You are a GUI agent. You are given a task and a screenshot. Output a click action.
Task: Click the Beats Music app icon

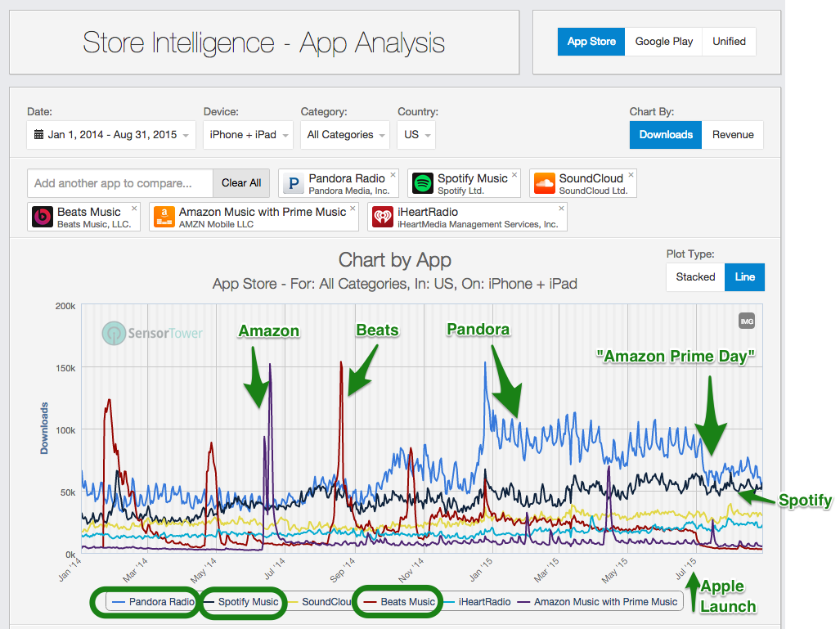43,217
